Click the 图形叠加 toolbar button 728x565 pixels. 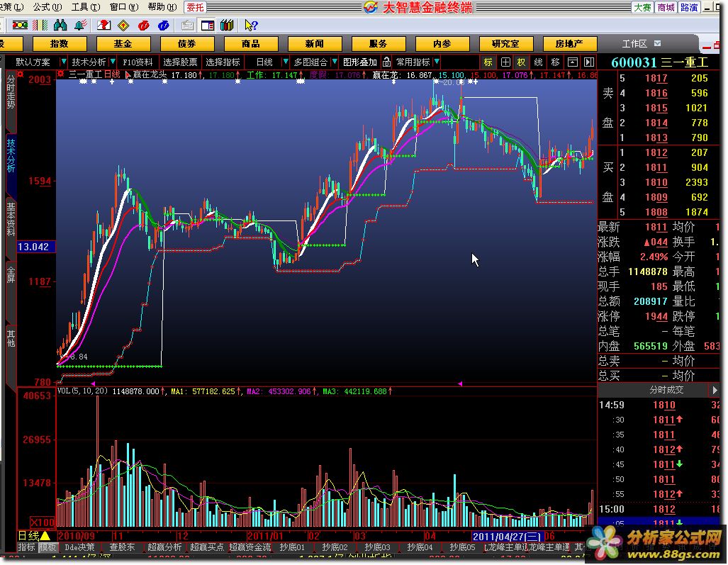(360, 62)
